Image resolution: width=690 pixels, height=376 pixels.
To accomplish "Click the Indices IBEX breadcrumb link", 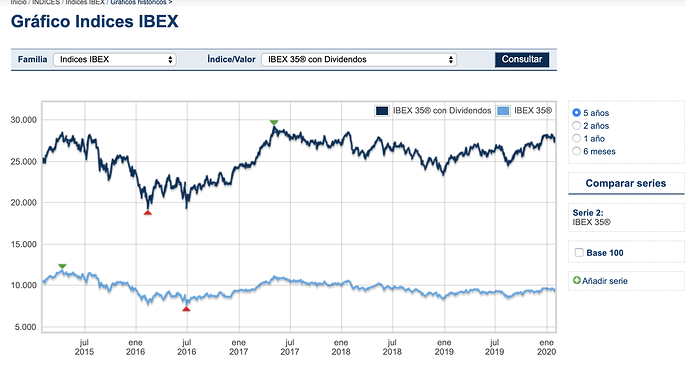I will [x=85, y=2].
